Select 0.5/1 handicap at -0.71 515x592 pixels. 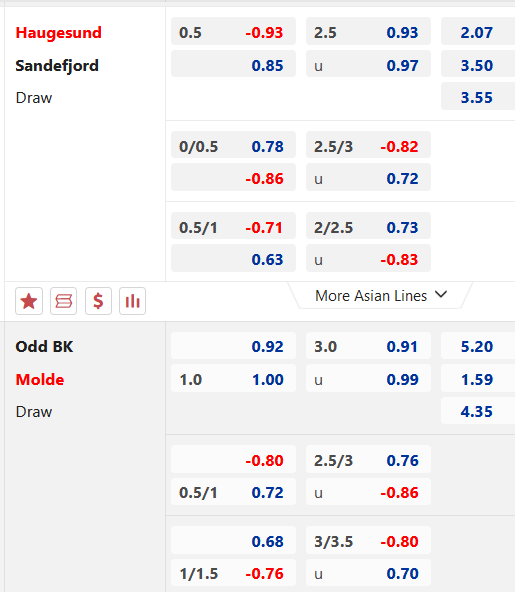tap(233, 226)
